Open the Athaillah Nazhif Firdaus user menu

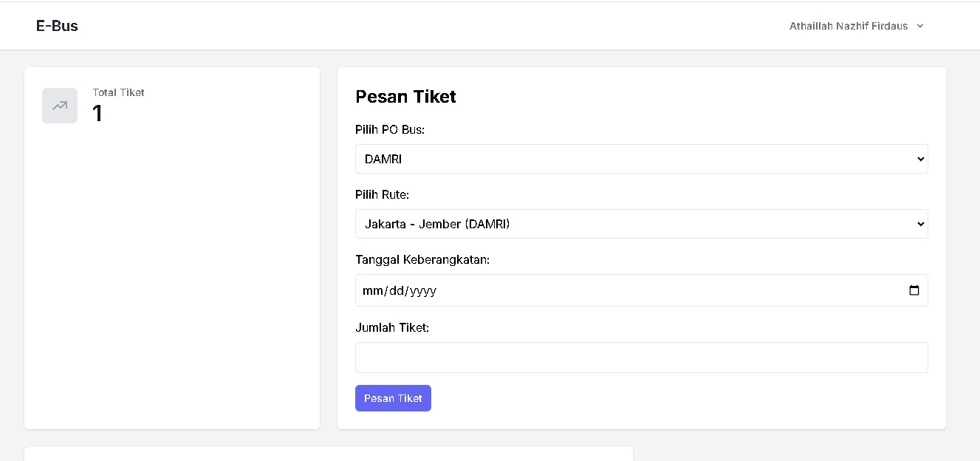coord(848,26)
